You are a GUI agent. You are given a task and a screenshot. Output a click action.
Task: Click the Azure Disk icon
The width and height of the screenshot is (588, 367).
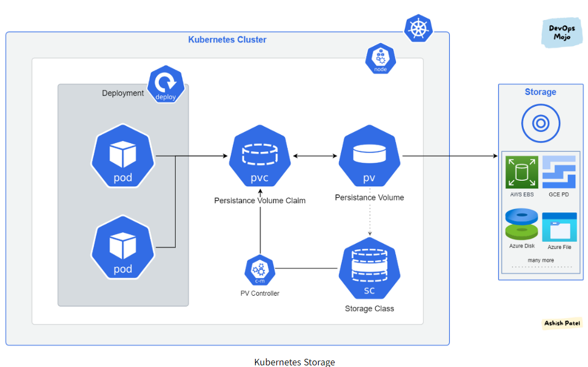coord(522,224)
